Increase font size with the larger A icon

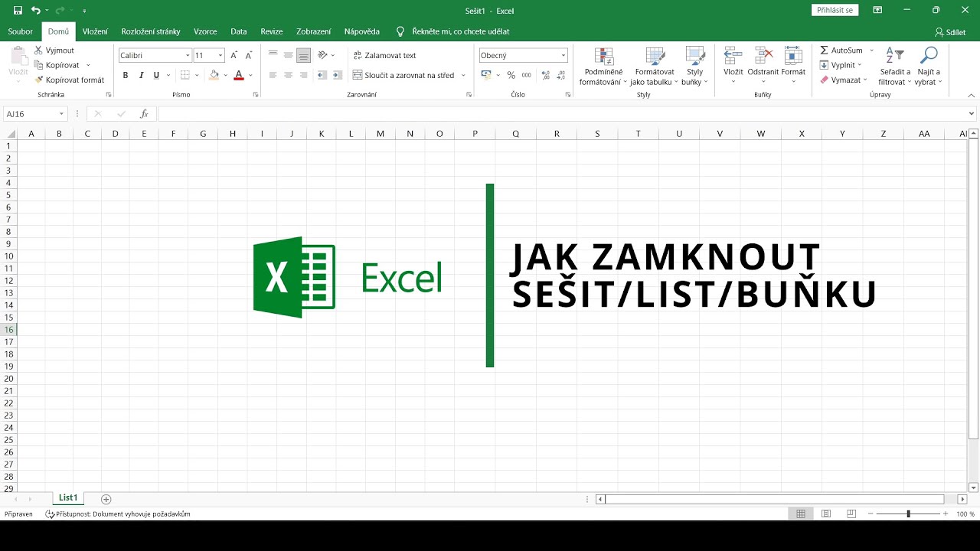click(234, 55)
